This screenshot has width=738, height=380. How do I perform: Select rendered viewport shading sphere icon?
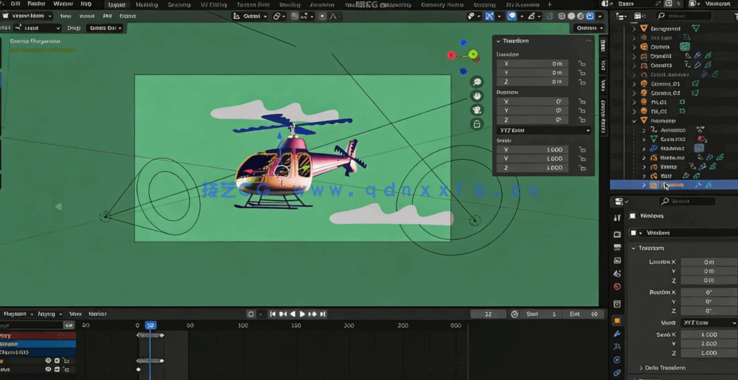pyautogui.click(x=590, y=16)
